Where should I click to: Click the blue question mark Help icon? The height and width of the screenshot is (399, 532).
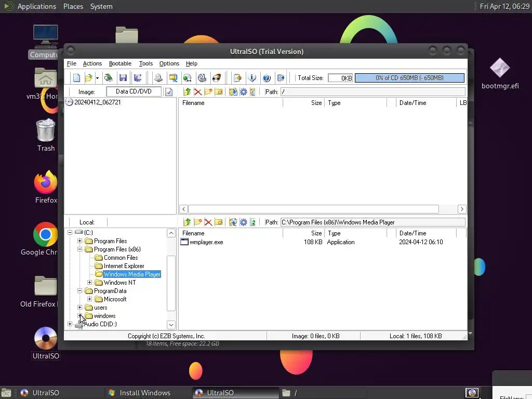(267, 78)
